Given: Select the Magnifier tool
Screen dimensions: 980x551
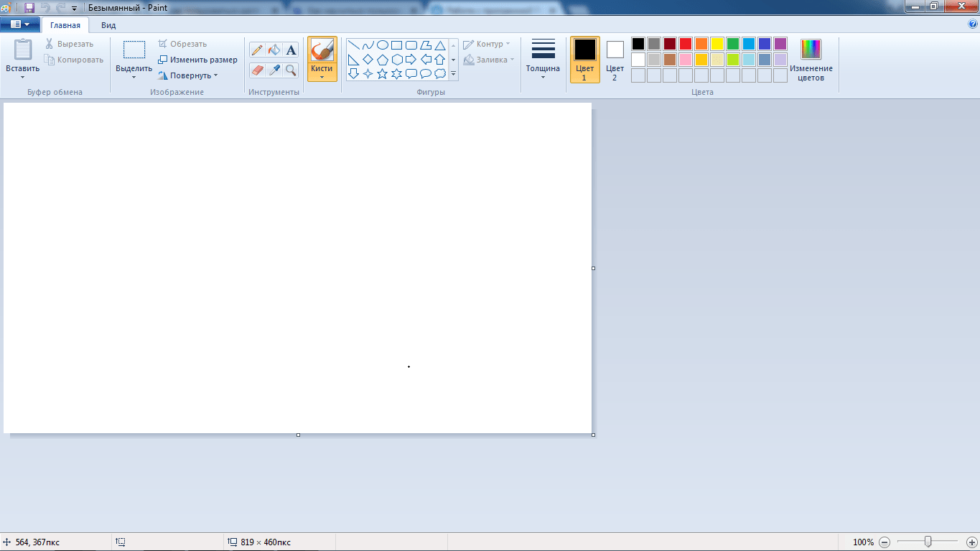Looking at the screenshot, I should coord(291,70).
